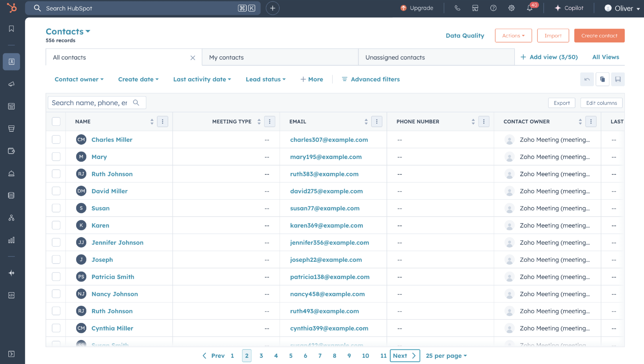
Task: Open the 25 per page dropdown
Action: (x=446, y=356)
